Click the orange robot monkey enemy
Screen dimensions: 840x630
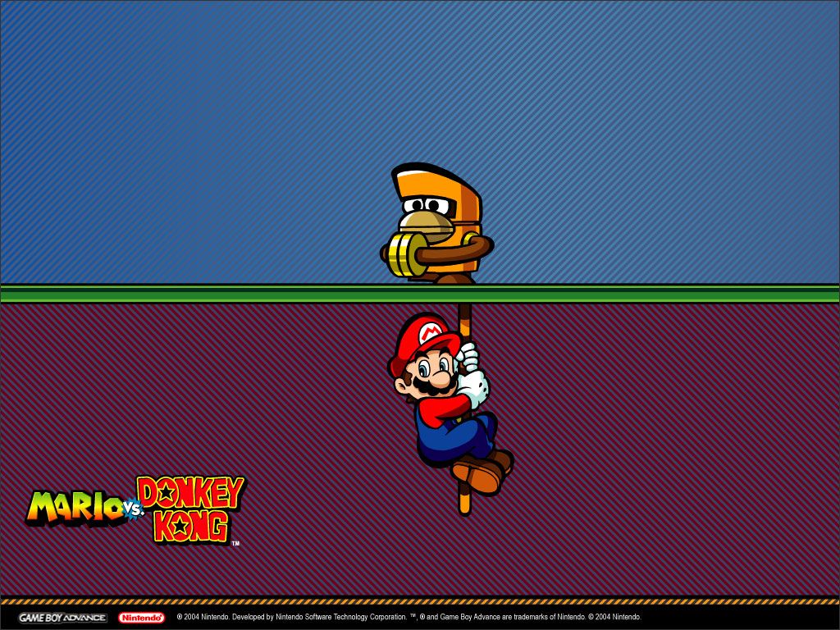436,223
